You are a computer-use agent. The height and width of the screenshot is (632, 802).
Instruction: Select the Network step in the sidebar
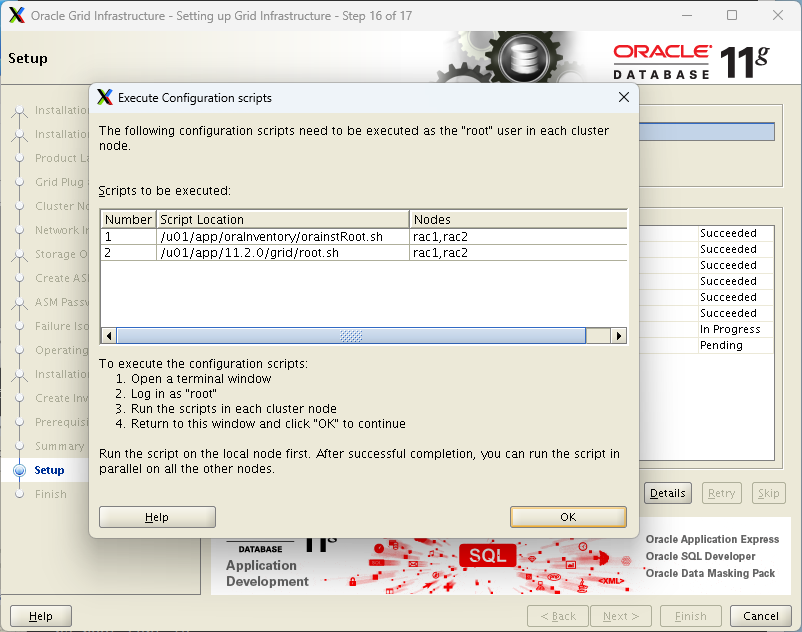tap(61, 230)
